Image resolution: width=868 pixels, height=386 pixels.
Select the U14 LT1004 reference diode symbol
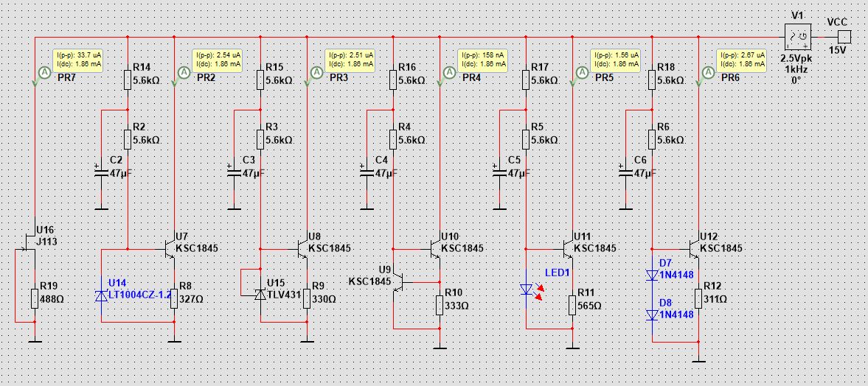tap(101, 296)
